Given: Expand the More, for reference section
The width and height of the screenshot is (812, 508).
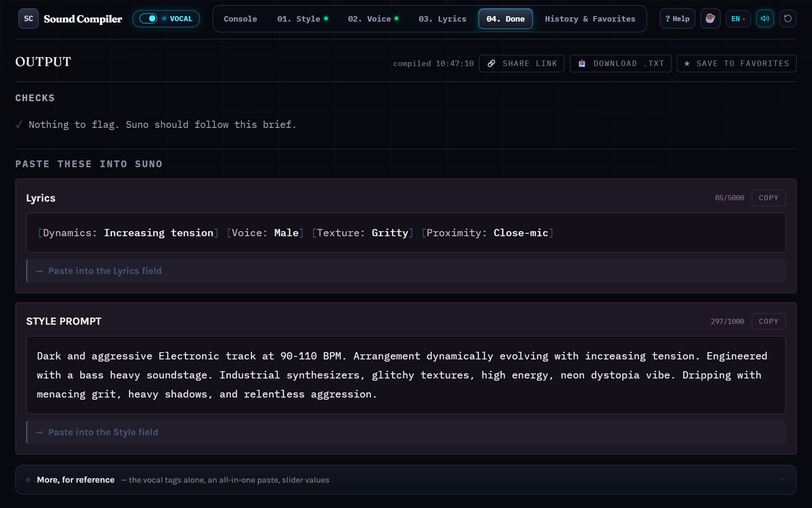Looking at the screenshot, I should click(x=406, y=480).
